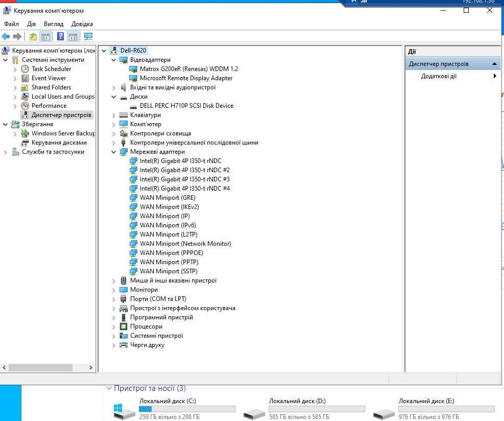Open the Help toolbar icon
This screenshot has height=421, width=504.
(60, 37)
